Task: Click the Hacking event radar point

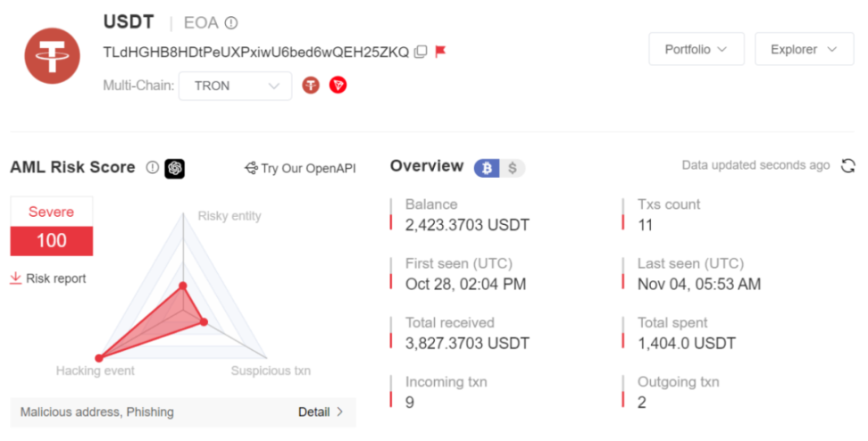Action: [x=99, y=357]
